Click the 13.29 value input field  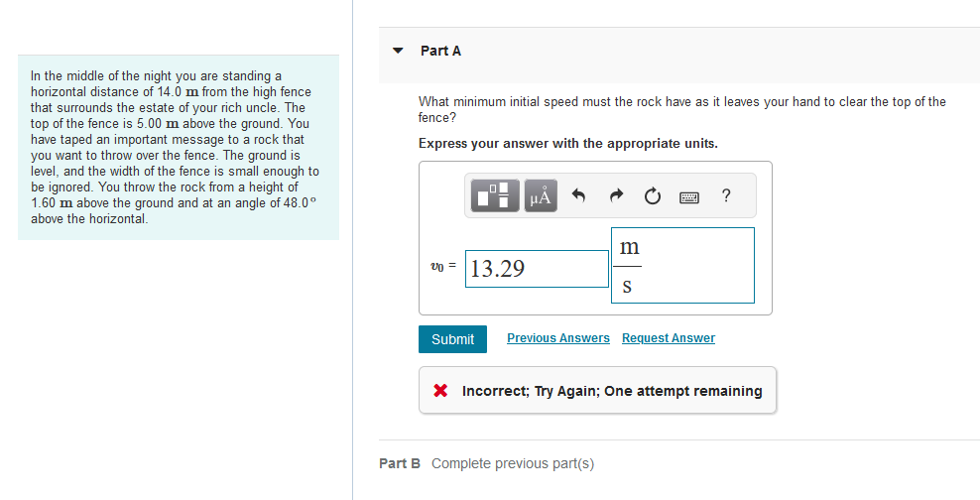[x=537, y=269]
